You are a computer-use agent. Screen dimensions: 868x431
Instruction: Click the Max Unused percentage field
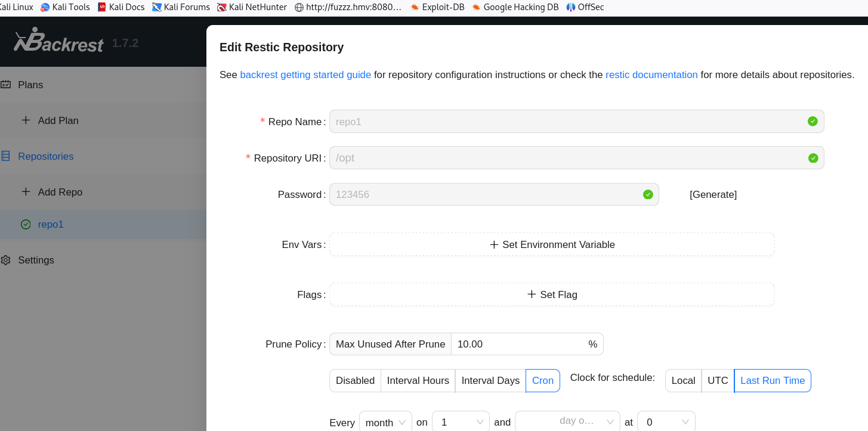pos(520,344)
